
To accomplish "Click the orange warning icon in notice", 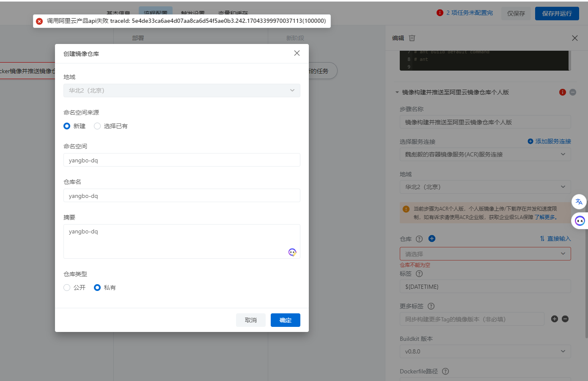I will coord(406,209).
